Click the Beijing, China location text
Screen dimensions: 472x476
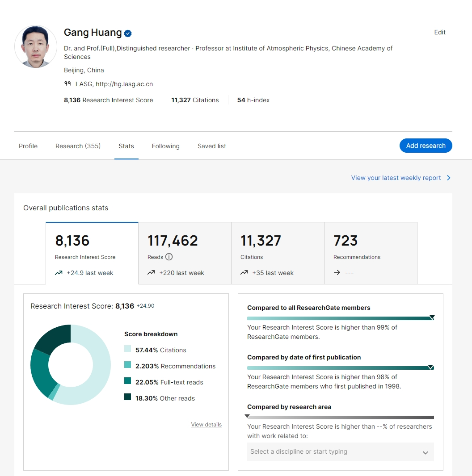tap(84, 70)
